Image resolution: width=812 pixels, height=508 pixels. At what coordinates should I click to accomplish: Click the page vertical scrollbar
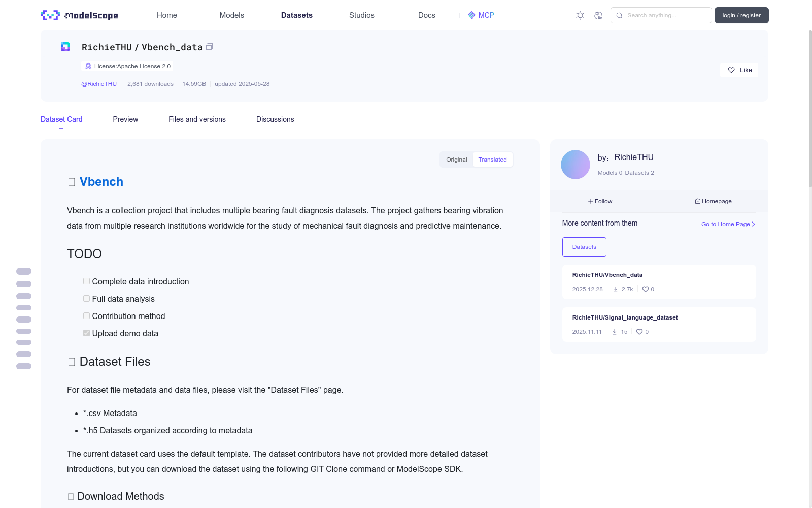point(810,109)
